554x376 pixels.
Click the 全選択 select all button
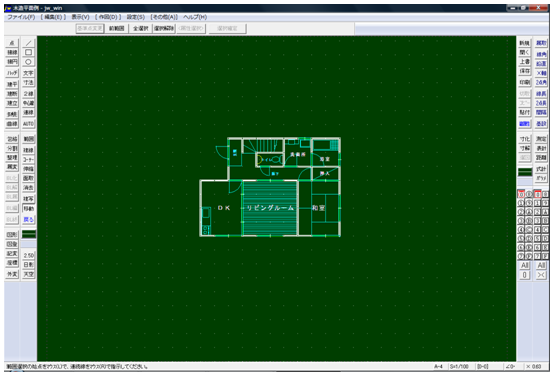click(x=141, y=28)
